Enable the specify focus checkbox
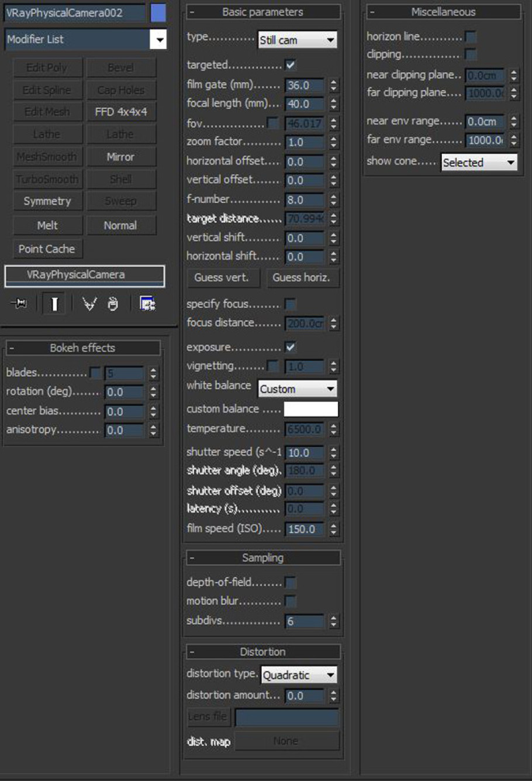Screen dimensions: 532x781 (x=290, y=304)
